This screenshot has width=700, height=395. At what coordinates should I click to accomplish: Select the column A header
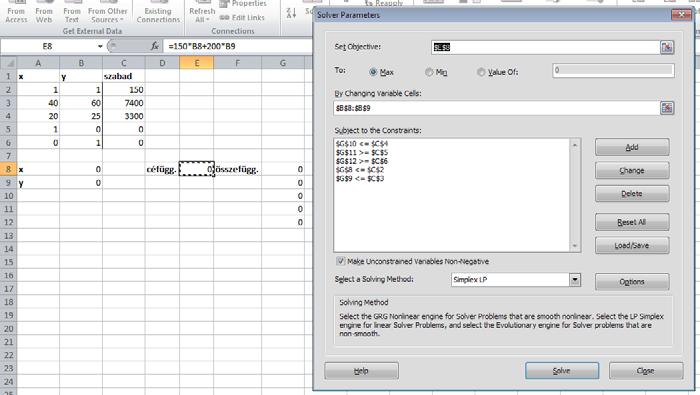click(x=38, y=63)
